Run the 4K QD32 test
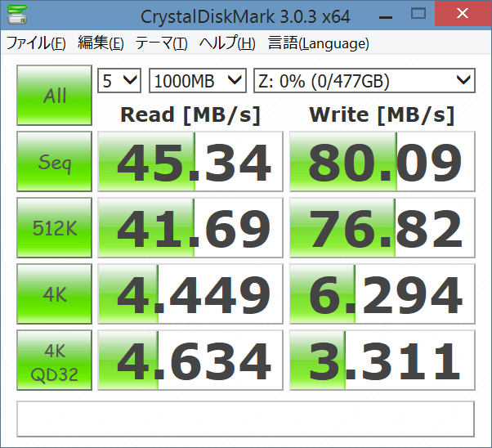This screenshot has width=492, height=448. pyautogui.click(x=55, y=361)
